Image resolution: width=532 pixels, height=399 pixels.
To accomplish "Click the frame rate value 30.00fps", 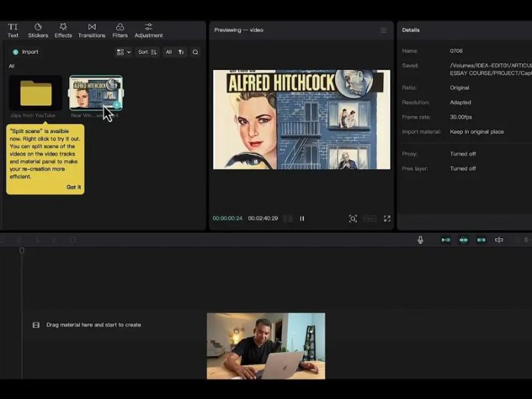I will 461,117.
